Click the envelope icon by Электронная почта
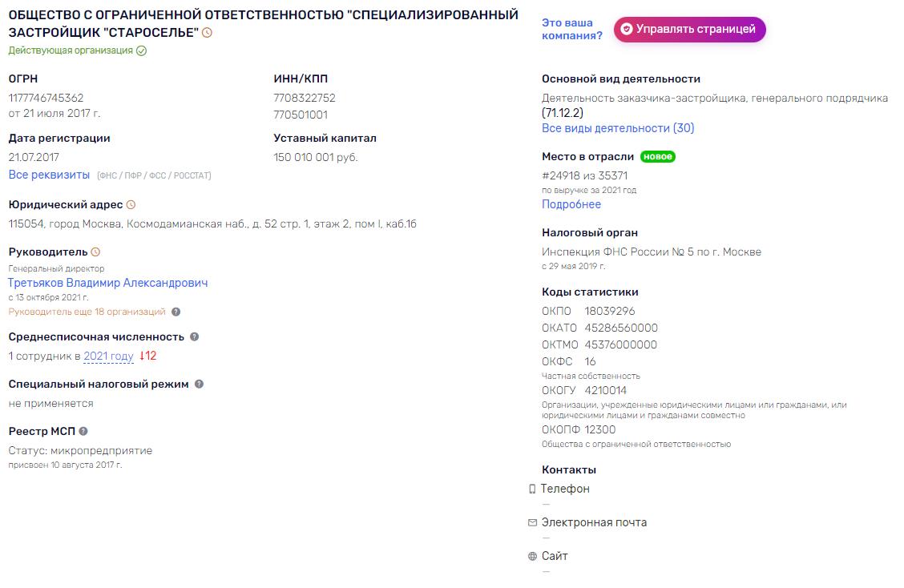The image size is (904, 588). coord(532,522)
